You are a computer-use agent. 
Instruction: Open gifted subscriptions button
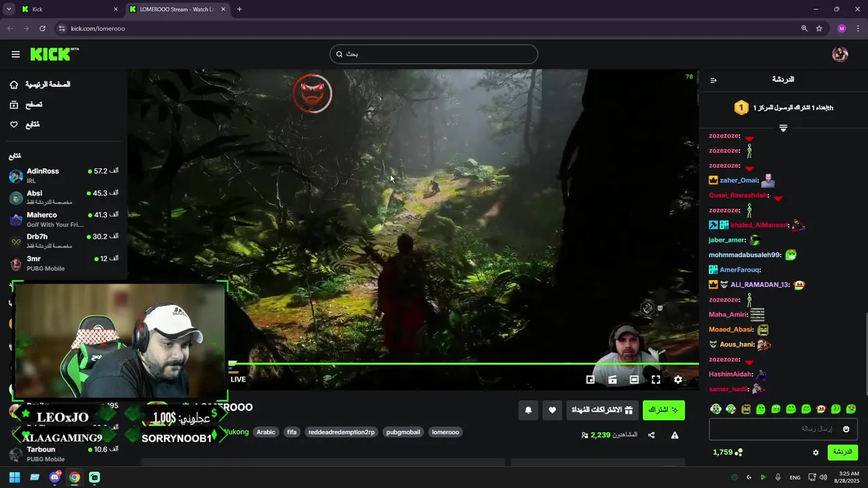[602, 410]
